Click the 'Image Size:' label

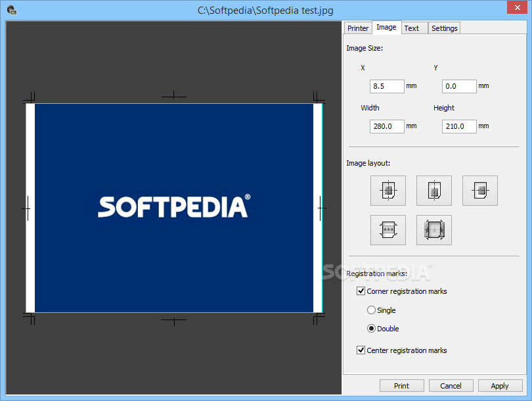pos(365,48)
